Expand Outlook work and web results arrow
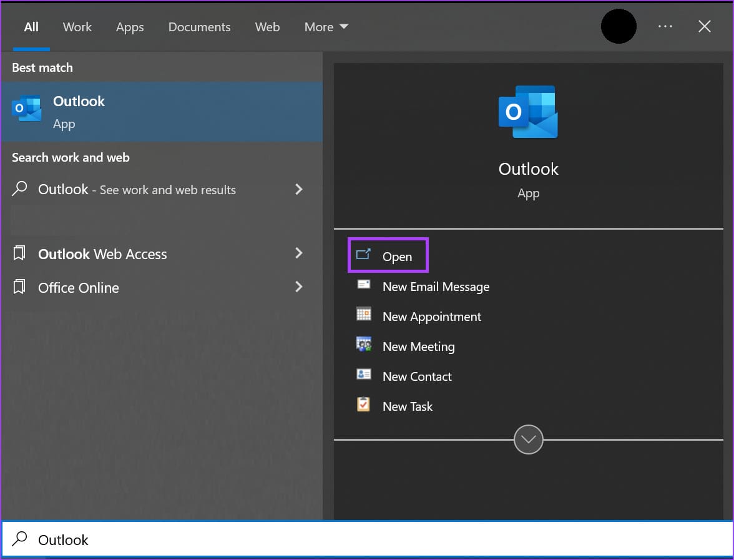Screen dimensions: 734x560 click(x=298, y=189)
